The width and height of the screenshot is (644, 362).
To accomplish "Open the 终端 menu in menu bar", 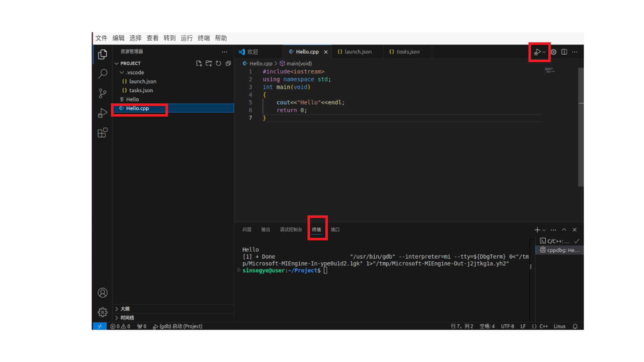I will 204,38.
